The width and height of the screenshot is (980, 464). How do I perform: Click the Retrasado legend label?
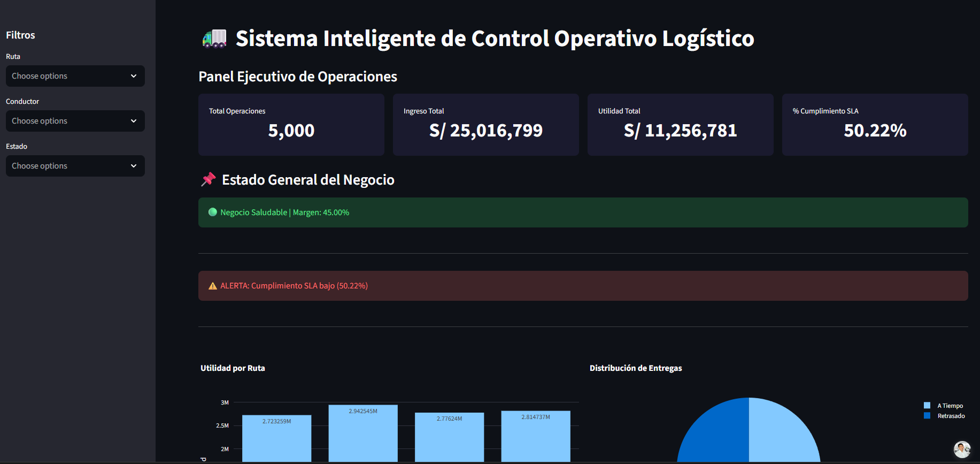[x=951, y=416]
